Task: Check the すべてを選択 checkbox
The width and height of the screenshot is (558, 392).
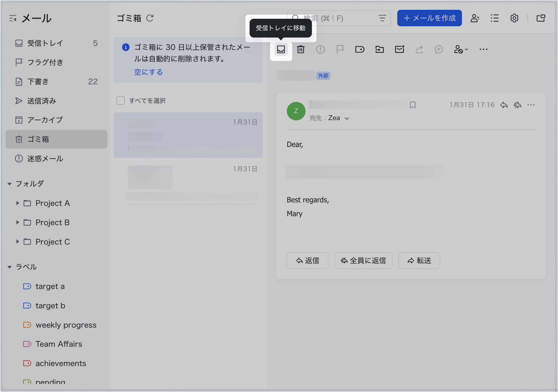Action: point(121,100)
